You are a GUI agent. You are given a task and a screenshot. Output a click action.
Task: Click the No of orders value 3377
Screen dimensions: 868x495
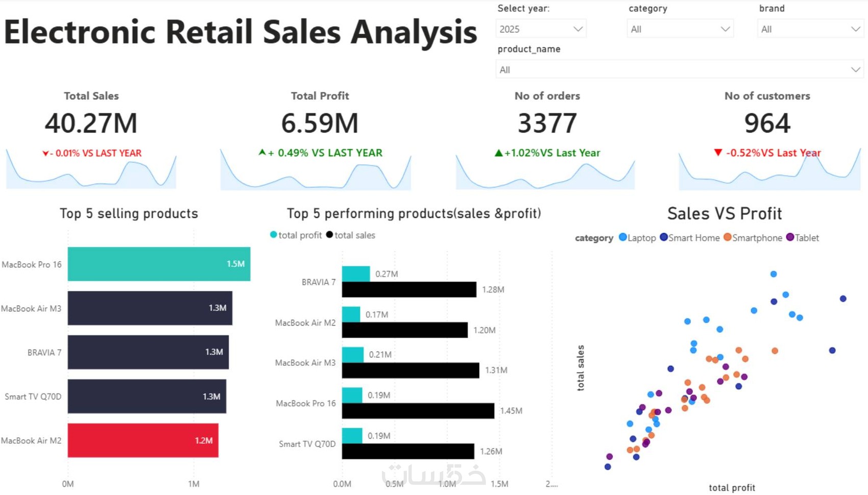[x=547, y=123]
